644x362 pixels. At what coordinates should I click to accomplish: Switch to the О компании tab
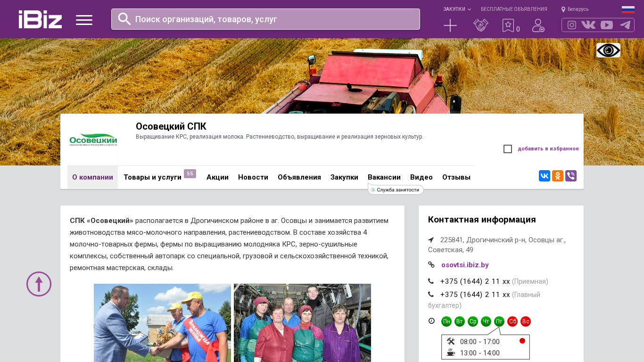coord(92,177)
